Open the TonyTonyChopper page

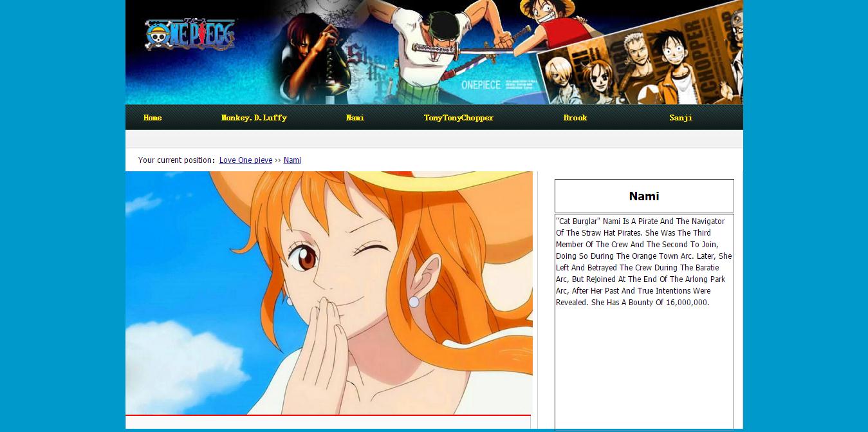click(x=458, y=118)
